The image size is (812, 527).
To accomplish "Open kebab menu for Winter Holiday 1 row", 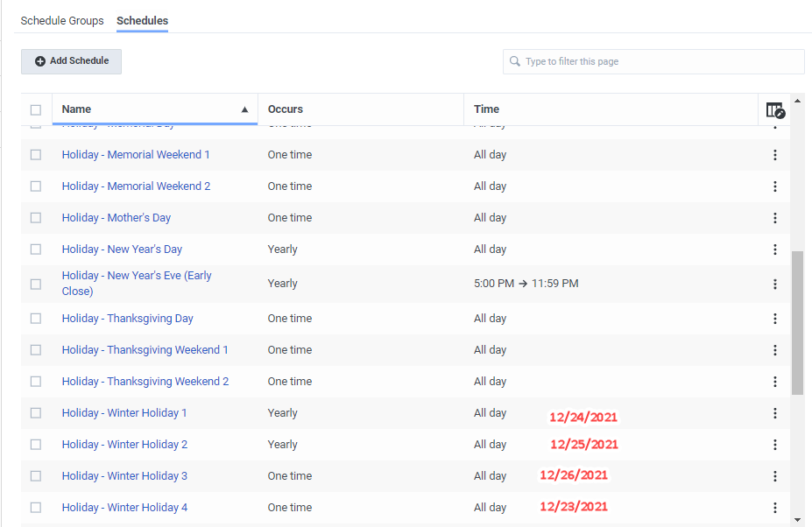I will click(774, 413).
